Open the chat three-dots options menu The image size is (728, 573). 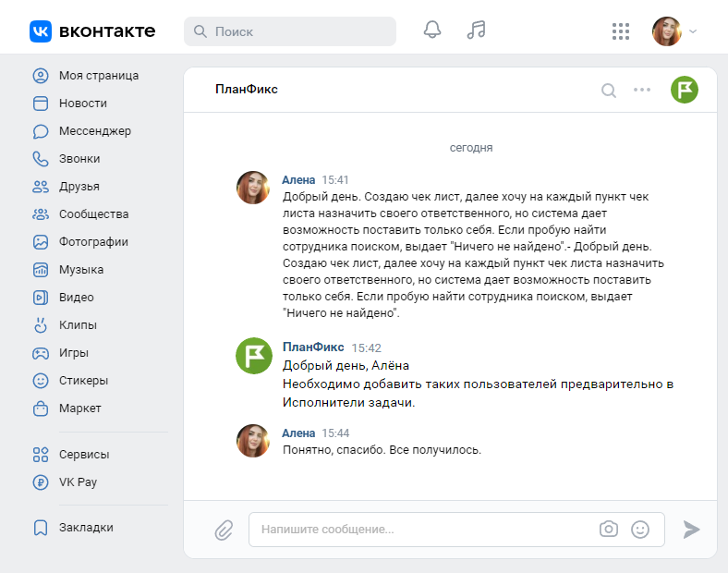coord(642,90)
